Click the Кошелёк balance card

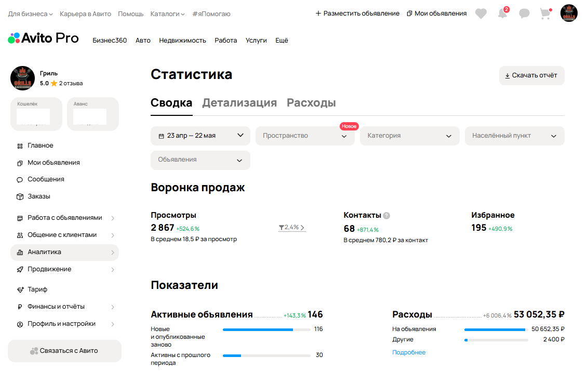point(36,114)
